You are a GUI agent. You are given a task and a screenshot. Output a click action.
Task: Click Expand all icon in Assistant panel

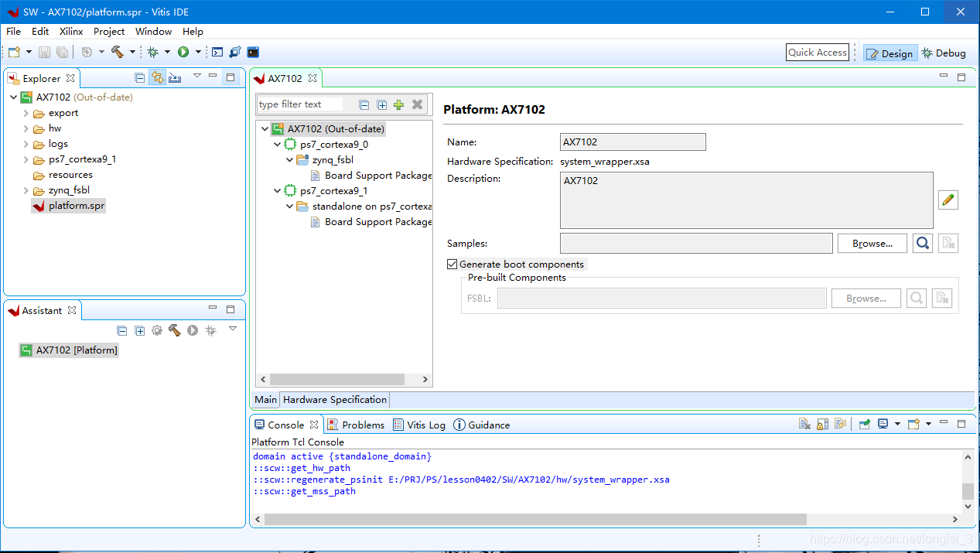[139, 330]
